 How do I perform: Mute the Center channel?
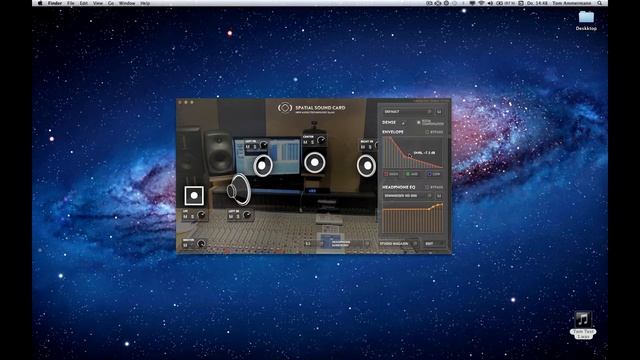click(x=305, y=142)
